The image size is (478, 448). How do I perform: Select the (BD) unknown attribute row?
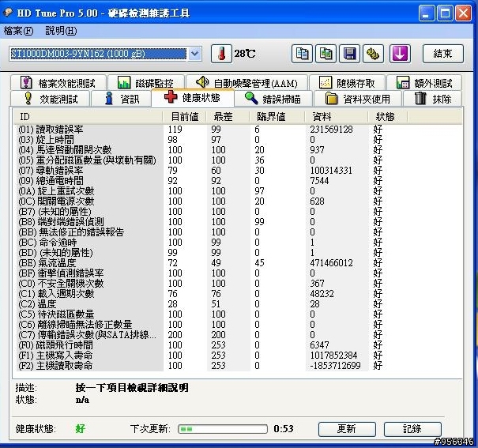(238, 253)
